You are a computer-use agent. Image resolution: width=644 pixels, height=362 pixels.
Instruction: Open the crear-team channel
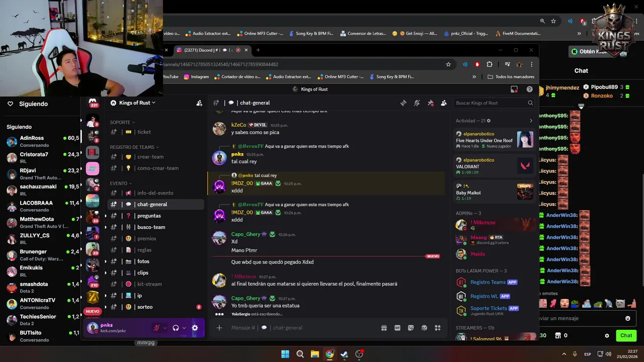156,156
